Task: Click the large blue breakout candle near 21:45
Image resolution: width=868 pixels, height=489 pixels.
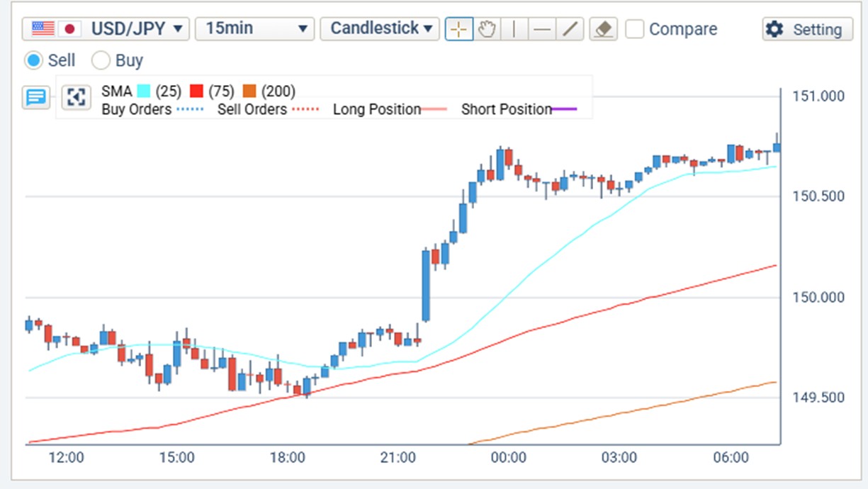Action: click(426, 286)
